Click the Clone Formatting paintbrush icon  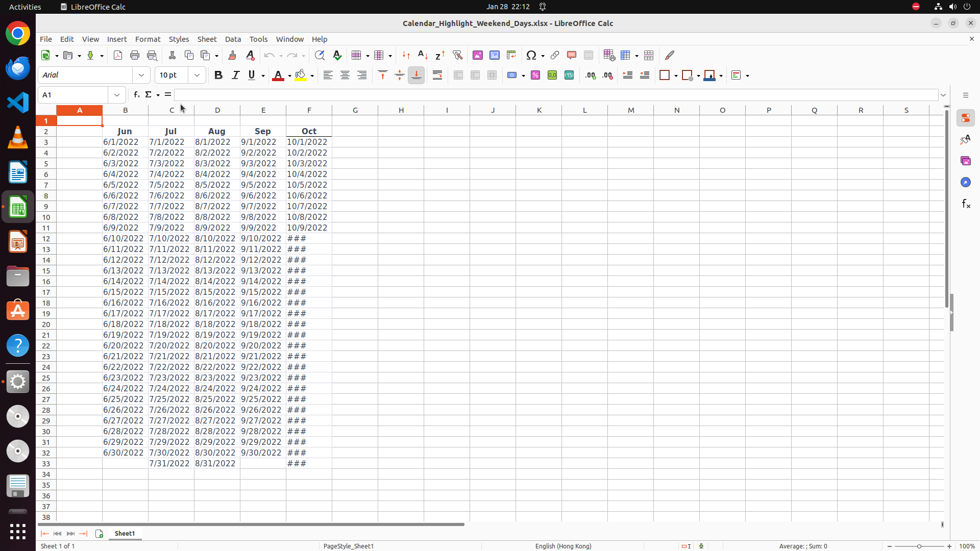point(232,55)
